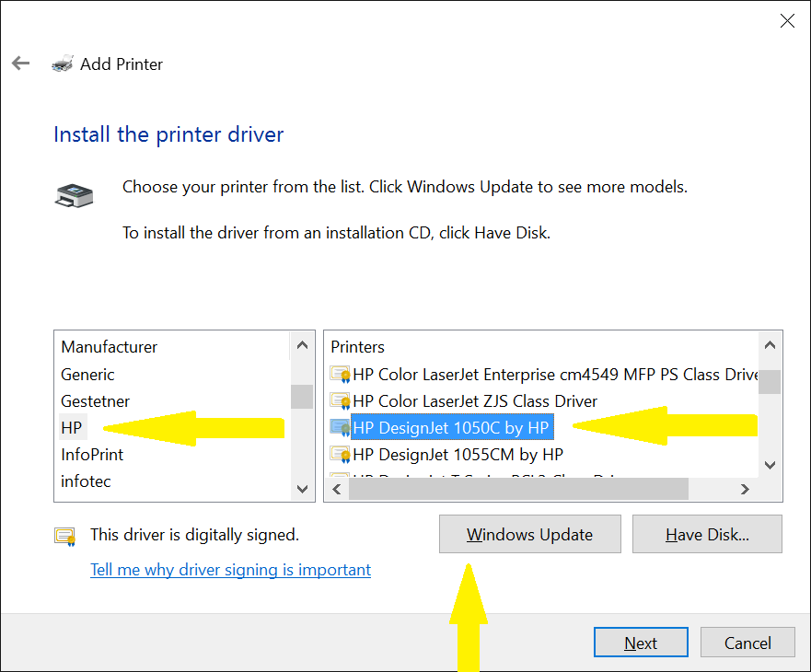The width and height of the screenshot is (811, 672).
Task: Click the digitally signed certificate icon
Action: 64,536
